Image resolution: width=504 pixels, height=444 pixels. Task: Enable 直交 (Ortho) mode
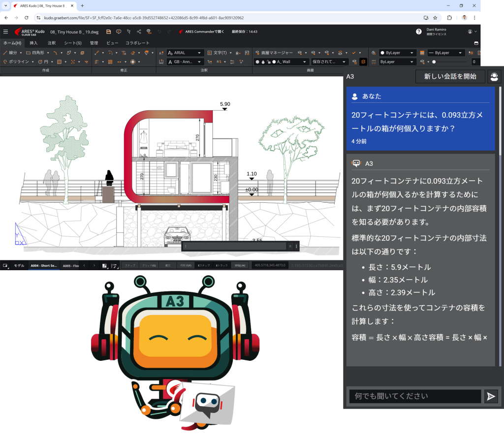tap(167, 265)
